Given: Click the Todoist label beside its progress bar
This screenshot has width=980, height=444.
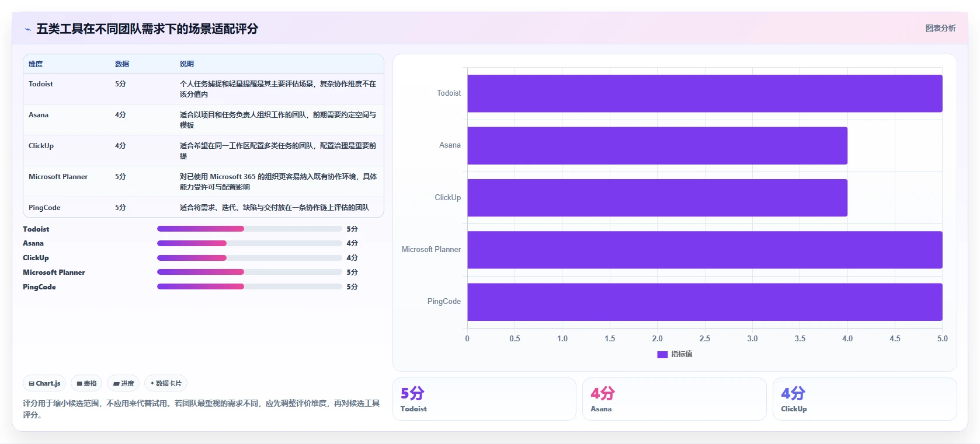Looking at the screenshot, I should 36,229.
